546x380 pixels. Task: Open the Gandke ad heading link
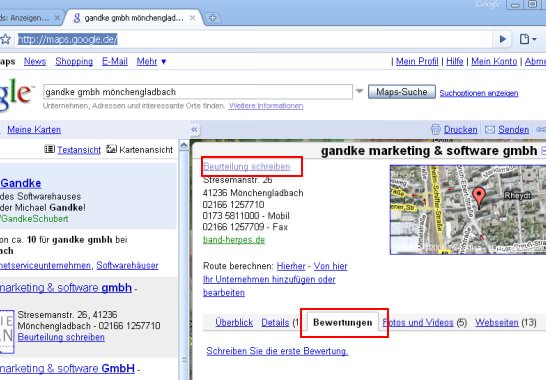pos(21,183)
